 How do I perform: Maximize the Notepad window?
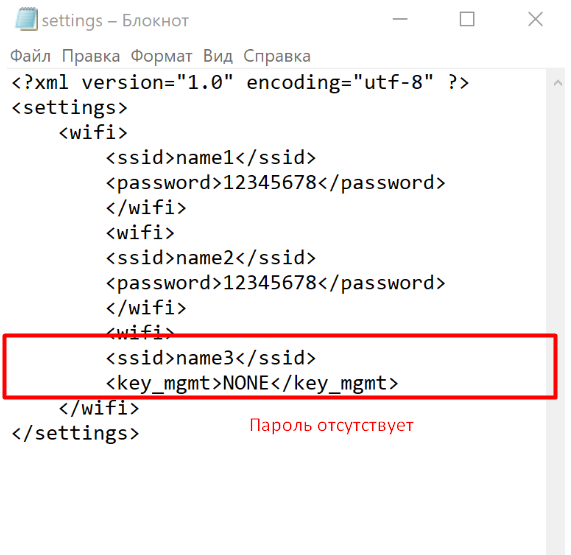467,19
